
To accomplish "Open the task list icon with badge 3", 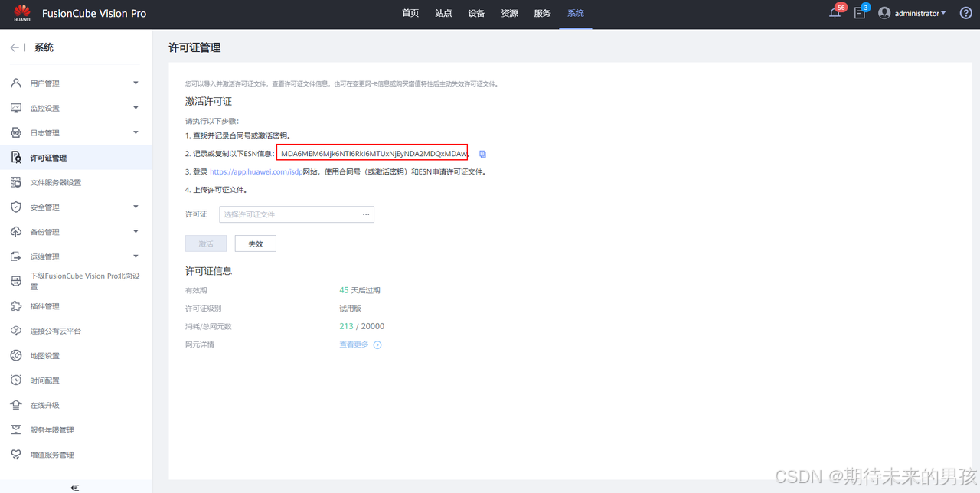I will point(860,14).
